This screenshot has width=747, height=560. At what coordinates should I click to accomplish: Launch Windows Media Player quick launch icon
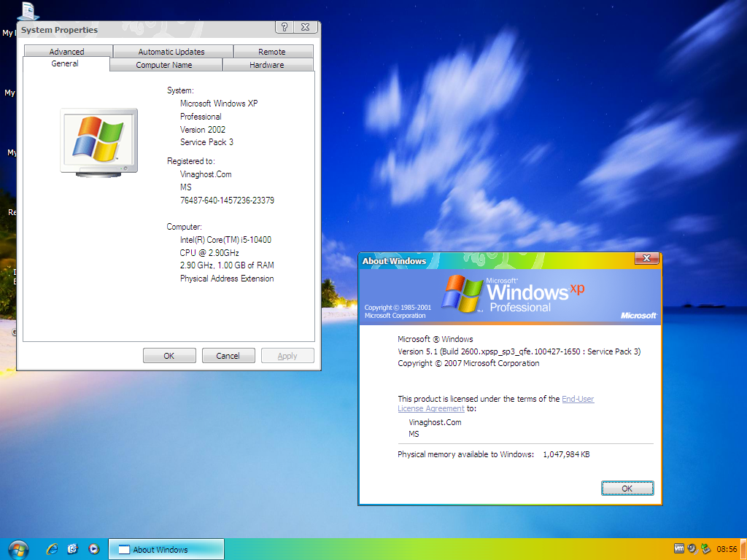point(94,549)
